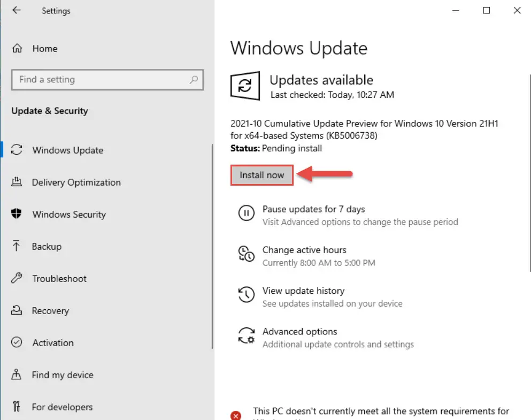531x420 pixels.
Task: Click the Advanced options gear-sync icon
Action: (246, 335)
